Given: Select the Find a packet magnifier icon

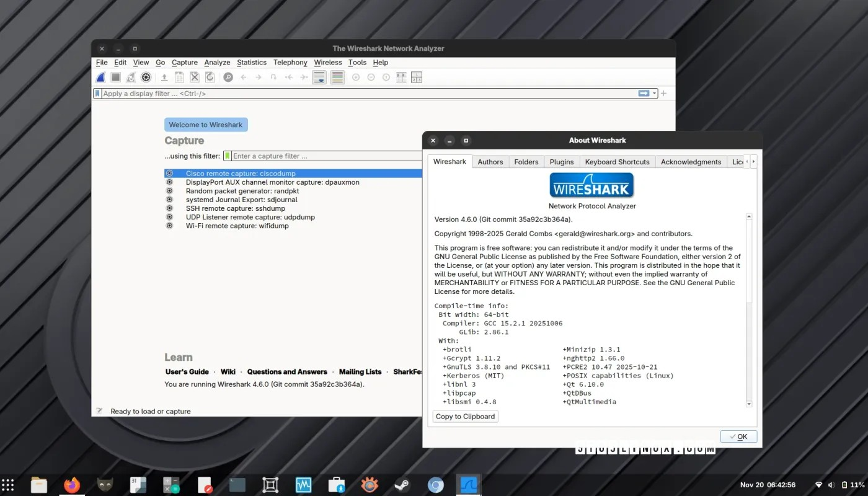Looking at the screenshot, I should click(228, 77).
